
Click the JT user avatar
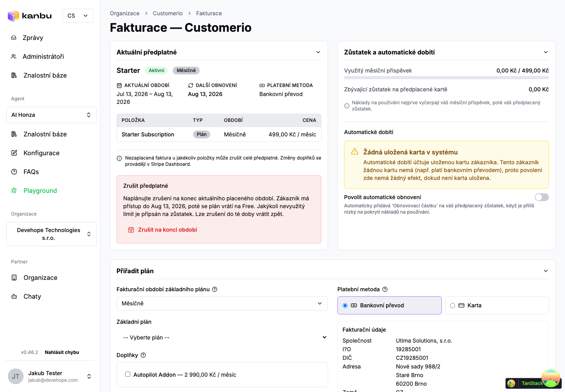click(x=16, y=376)
